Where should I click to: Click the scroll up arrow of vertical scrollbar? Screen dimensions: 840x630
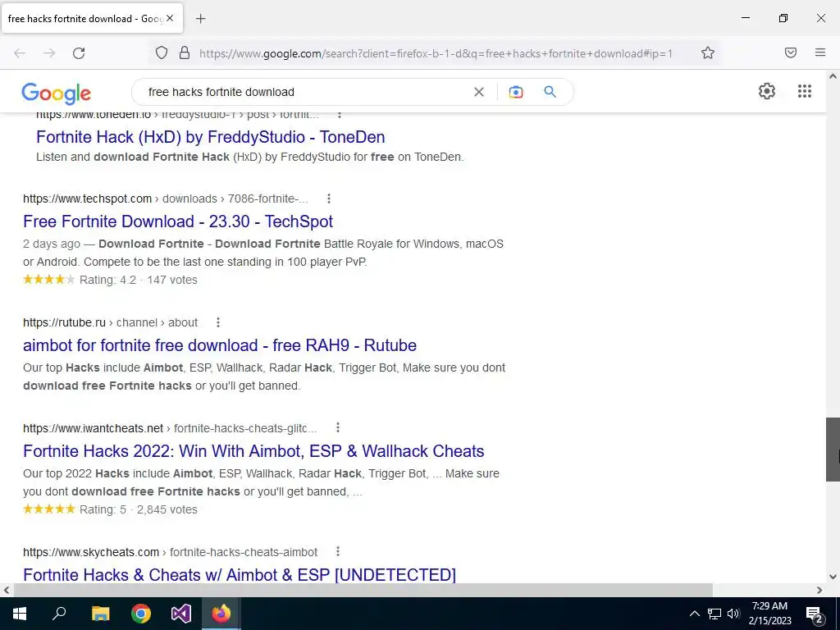tap(833, 76)
